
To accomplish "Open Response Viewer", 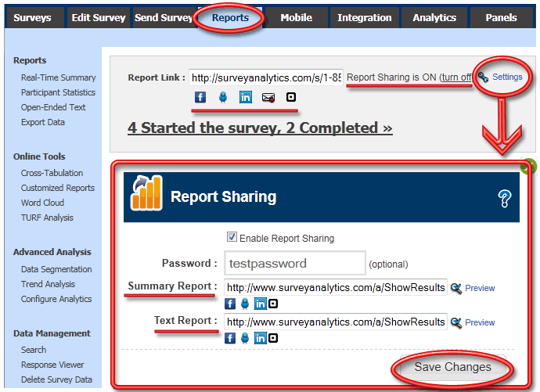I will (52, 365).
